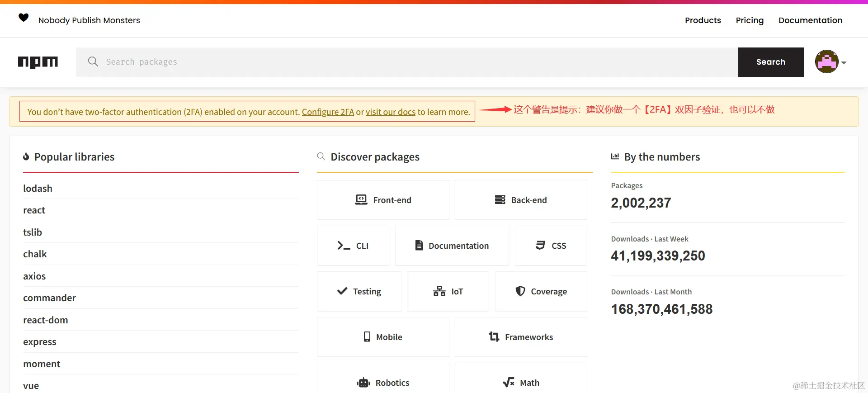Click the CLI terminal prompt icon

pyautogui.click(x=344, y=246)
